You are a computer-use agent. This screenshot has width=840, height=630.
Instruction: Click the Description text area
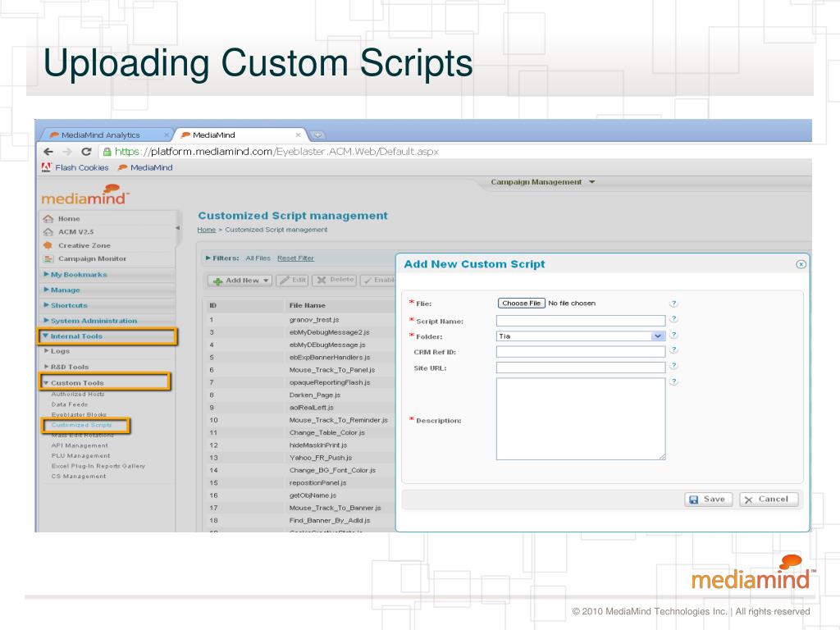[581, 419]
